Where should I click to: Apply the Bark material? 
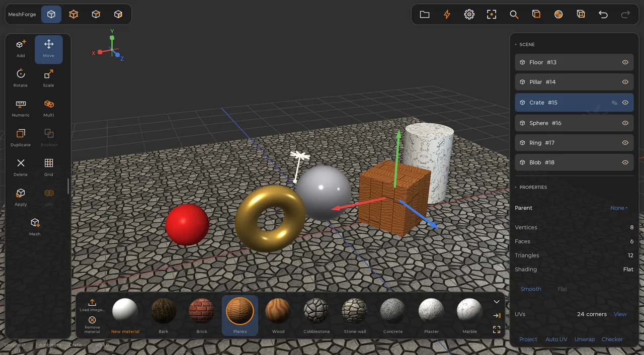coord(164,315)
